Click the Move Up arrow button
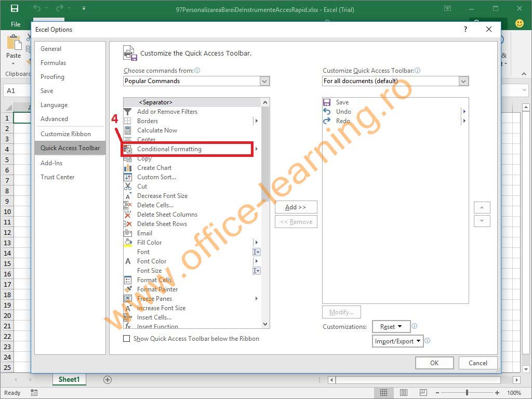 482,207
